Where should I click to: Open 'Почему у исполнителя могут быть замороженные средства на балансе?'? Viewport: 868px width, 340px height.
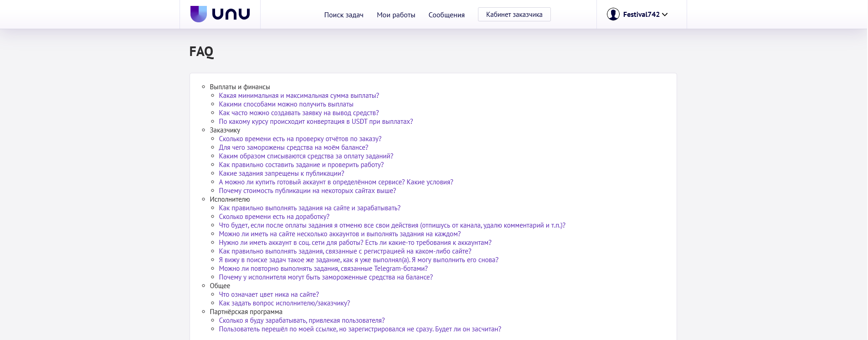pyautogui.click(x=326, y=277)
